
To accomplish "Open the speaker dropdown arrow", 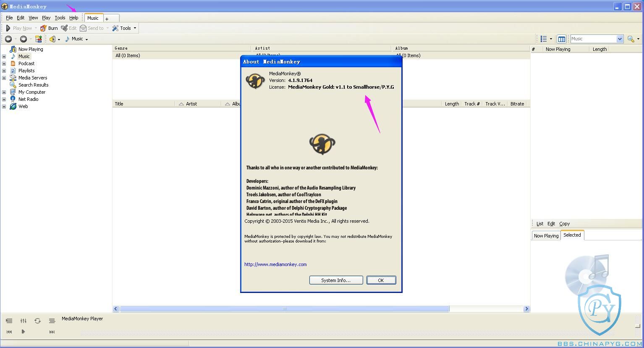I will tap(59, 40).
